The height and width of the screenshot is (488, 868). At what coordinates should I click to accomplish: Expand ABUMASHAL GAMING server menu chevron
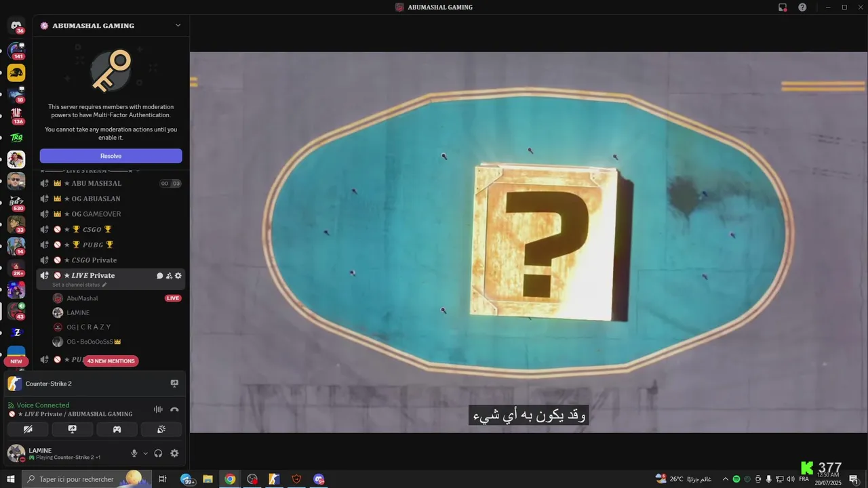coord(178,25)
